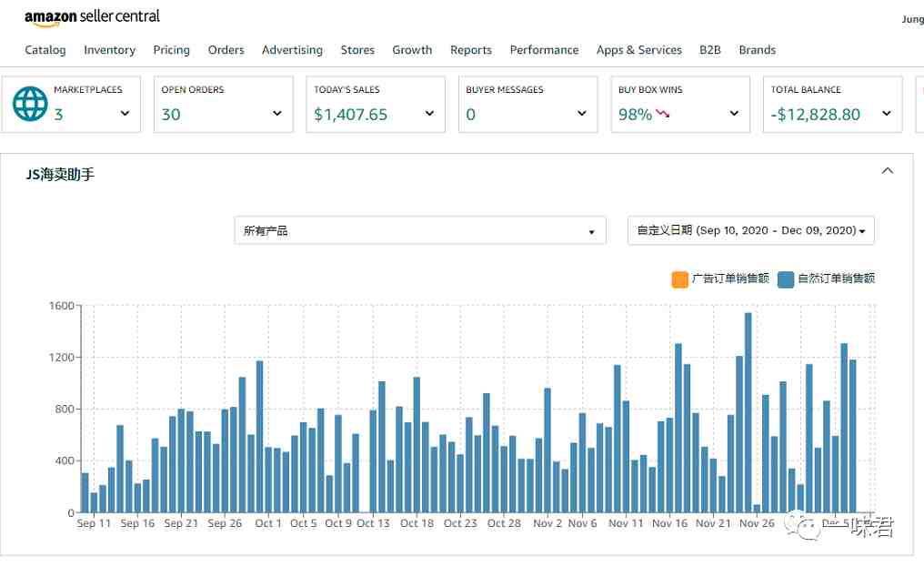Click the Buy Box Wins 98% value
The width and height of the screenshot is (924, 567).
tap(635, 115)
